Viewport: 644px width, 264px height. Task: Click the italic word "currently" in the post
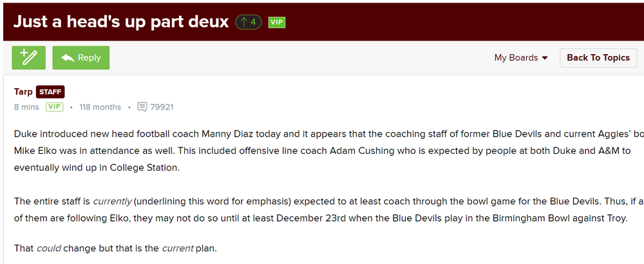(112, 202)
